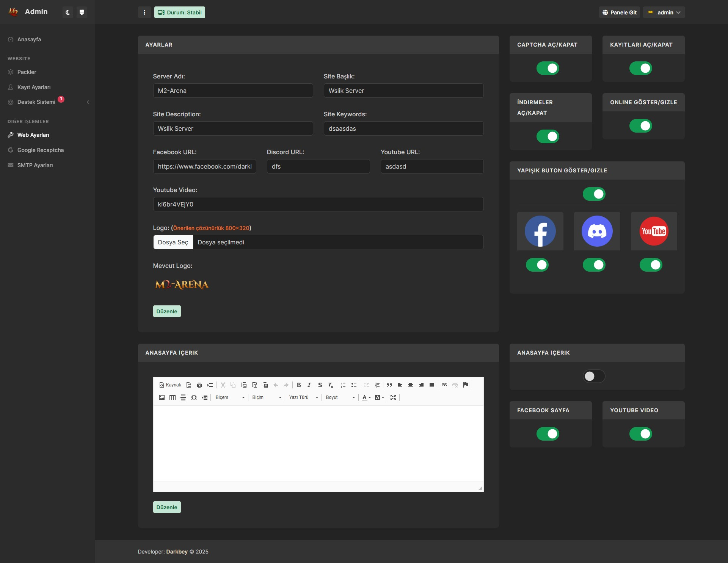Insert a table in editor
728x563 pixels.
(173, 397)
